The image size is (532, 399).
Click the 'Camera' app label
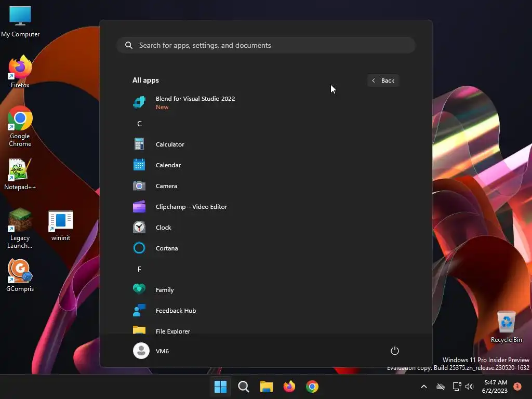tap(166, 186)
